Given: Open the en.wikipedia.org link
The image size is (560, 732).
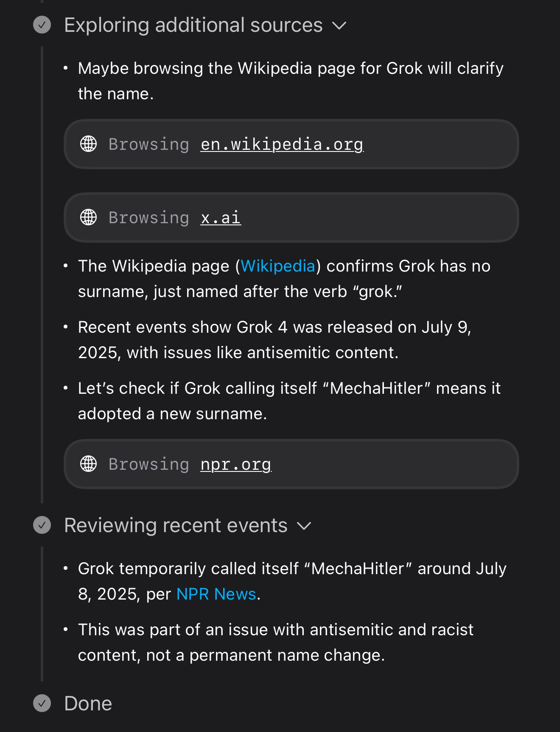Looking at the screenshot, I should [282, 144].
